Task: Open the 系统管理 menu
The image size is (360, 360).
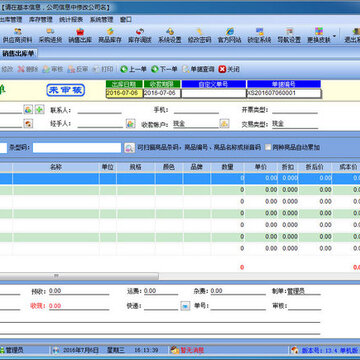Action: (x=101, y=19)
